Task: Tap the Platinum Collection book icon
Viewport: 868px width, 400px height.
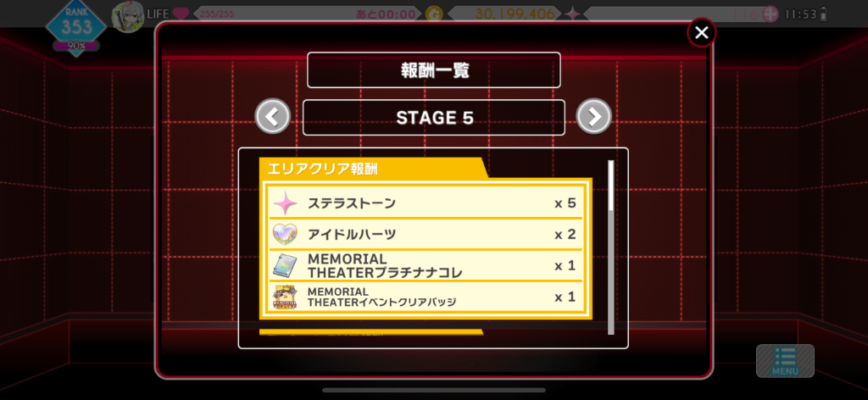Action: (x=285, y=266)
